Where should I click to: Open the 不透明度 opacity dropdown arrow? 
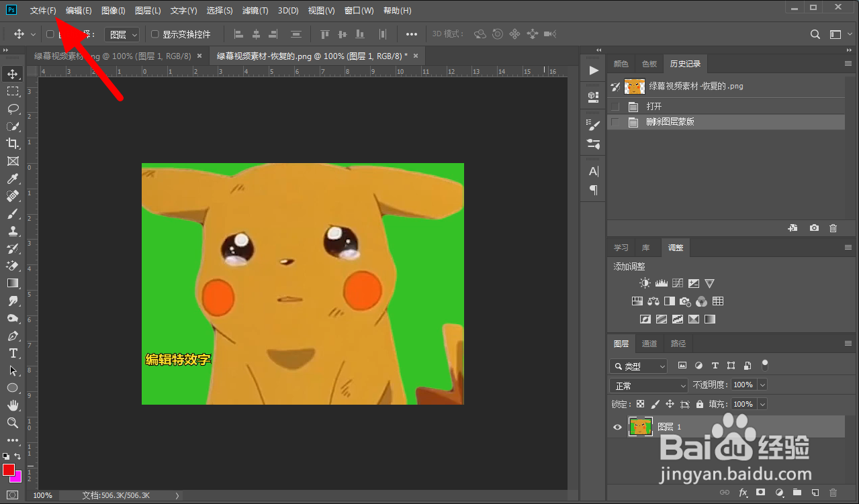(762, 385)
